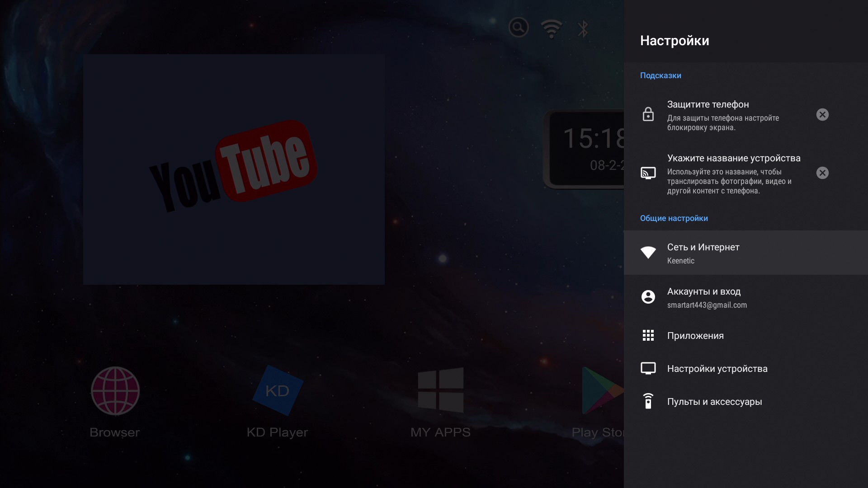Click the cast icon beside device name tip
This screenshot has height=488, width=868.
coord(648,173)
